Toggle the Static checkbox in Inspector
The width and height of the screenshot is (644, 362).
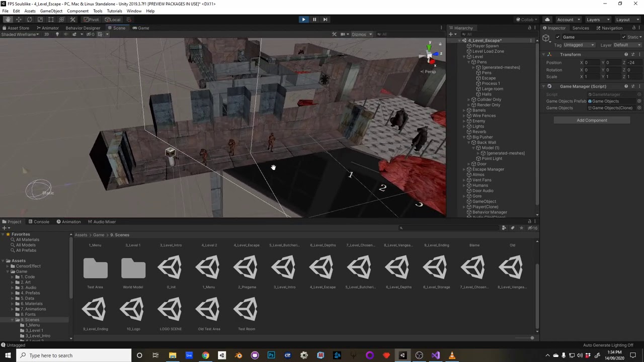[624, 37]
